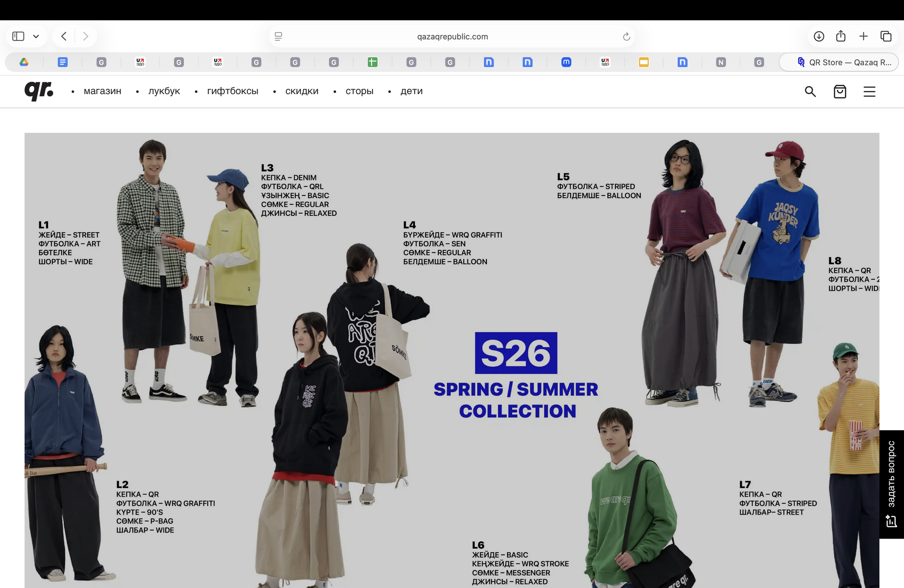
Task: Open the скидки sale link
Action: click(301, 91)
